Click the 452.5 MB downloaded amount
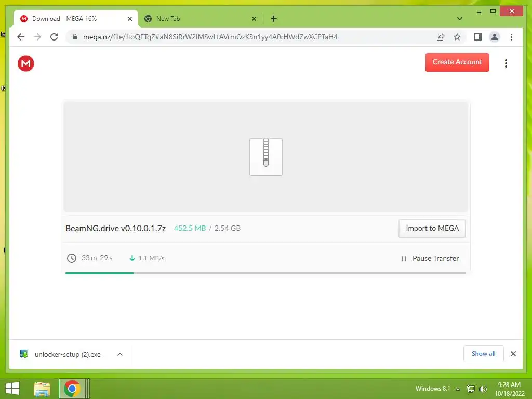This screenshot has height=399, width=532. pyautogui.click(x=190, y=229)
